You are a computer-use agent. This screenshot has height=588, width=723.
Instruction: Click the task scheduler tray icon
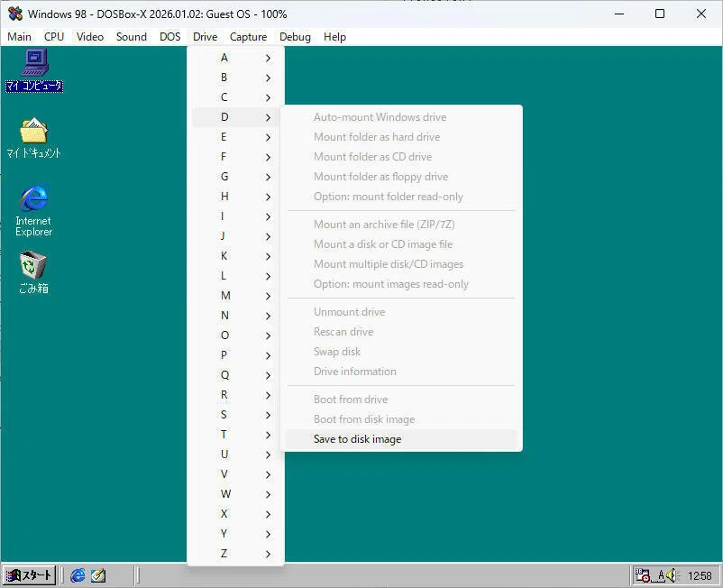[x=642, y=575]
